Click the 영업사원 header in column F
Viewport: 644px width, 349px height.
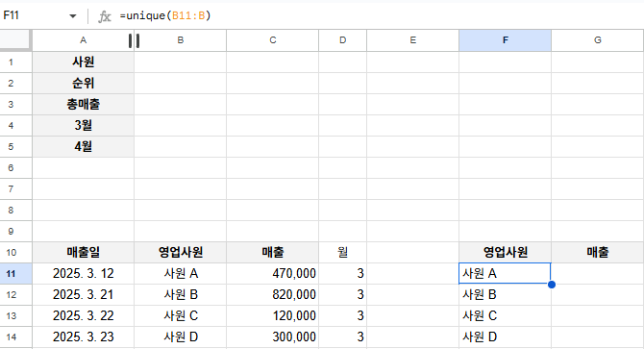point(506,253)
